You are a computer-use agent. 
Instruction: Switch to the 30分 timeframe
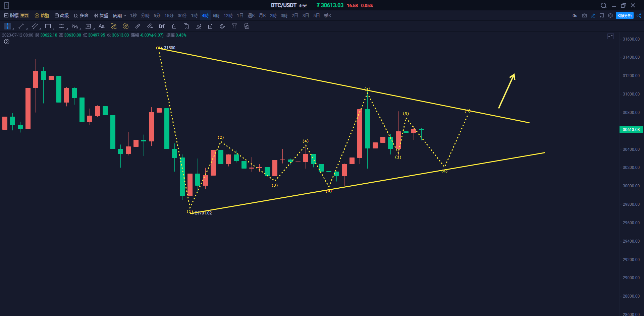tap(182, 15)
